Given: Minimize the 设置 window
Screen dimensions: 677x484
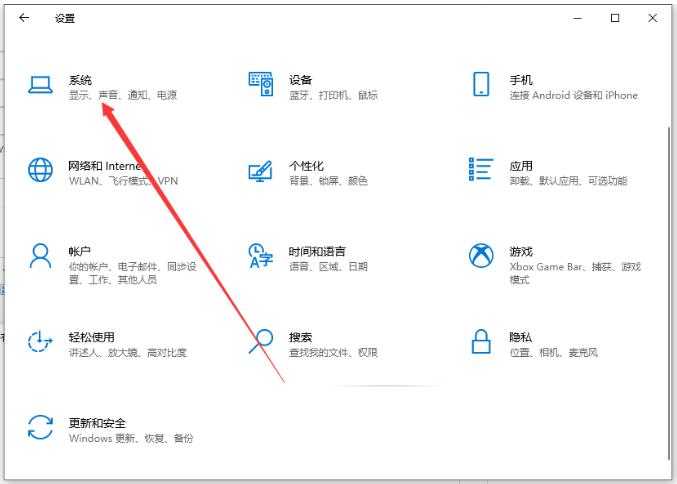Looking at the screenshot, I should tap(578, 18).
